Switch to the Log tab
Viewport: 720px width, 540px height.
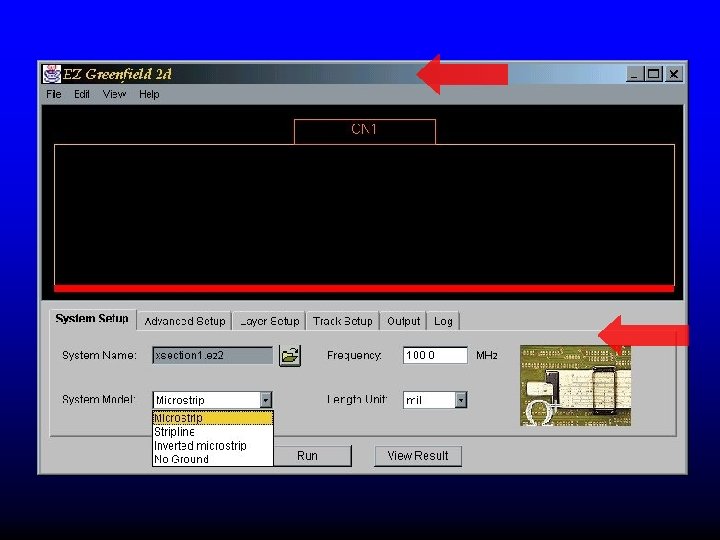pos(443,321)
